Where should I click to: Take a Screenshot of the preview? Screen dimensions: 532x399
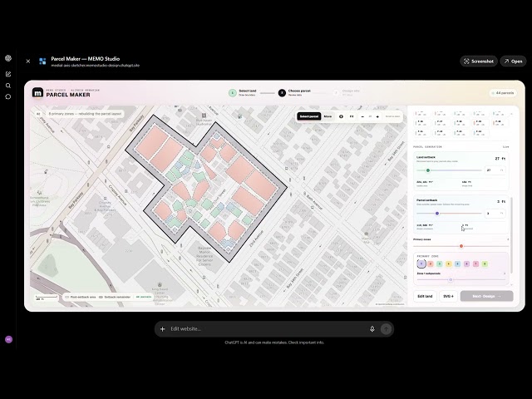click(x=479, y=61)
